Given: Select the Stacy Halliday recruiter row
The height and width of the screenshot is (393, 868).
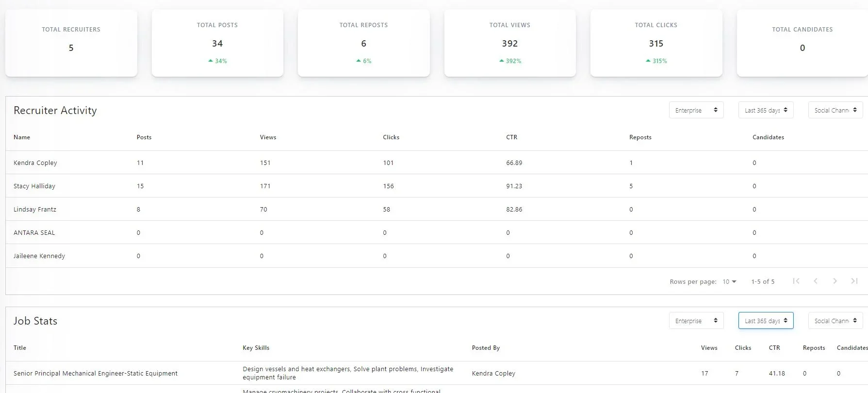Looking at the screenshot, I should (34, 186).
